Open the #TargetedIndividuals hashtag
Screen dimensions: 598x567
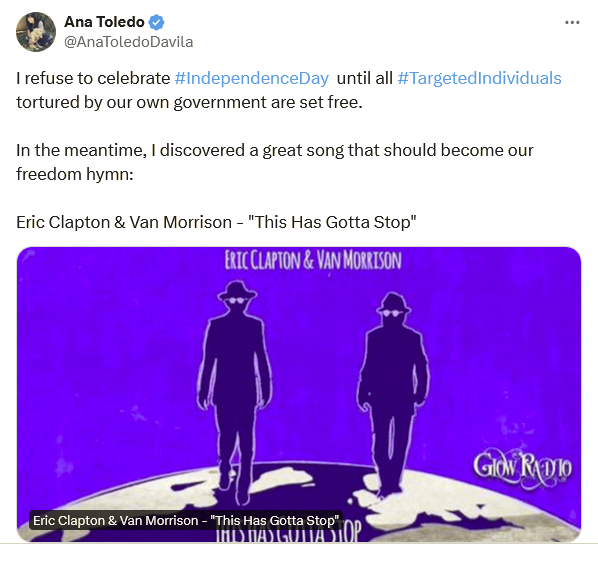point(479,79)
